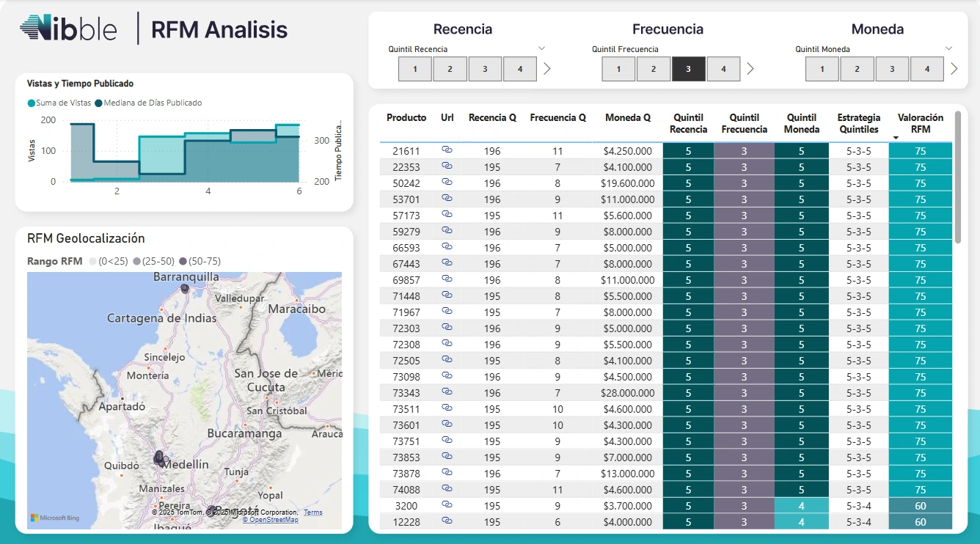Deselect quintile 3 in Frecuencia slicer
The width and height of the screenshot is (980, 544).
(688, 69)
